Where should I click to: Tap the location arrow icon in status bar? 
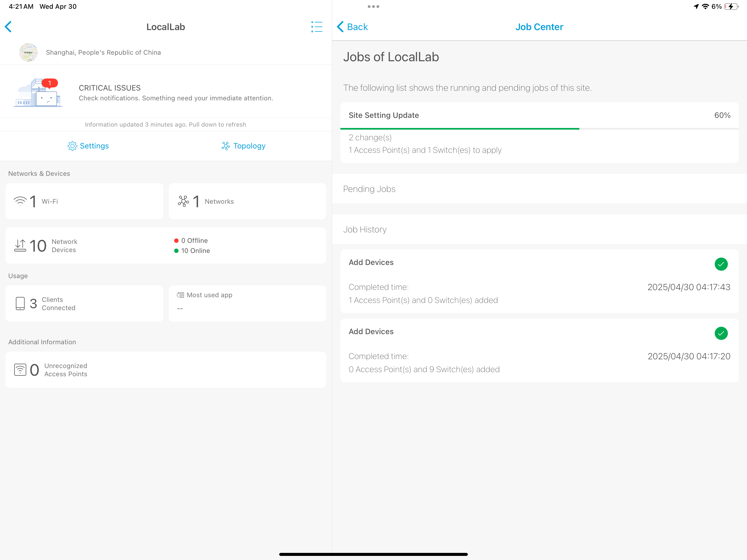[696, 6]
